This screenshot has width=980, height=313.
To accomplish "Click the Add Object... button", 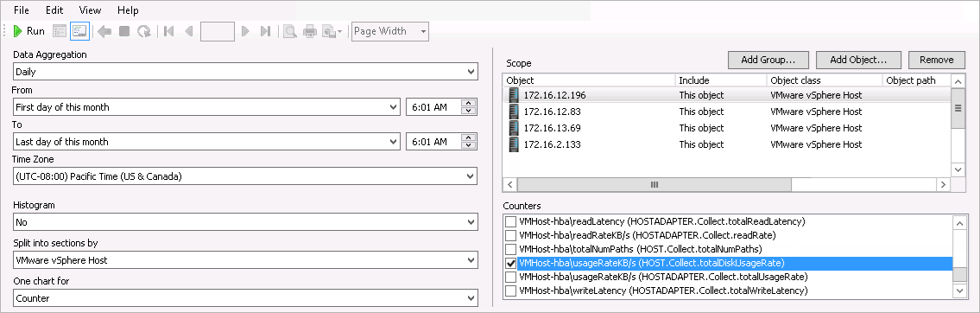I will [859, 61].
